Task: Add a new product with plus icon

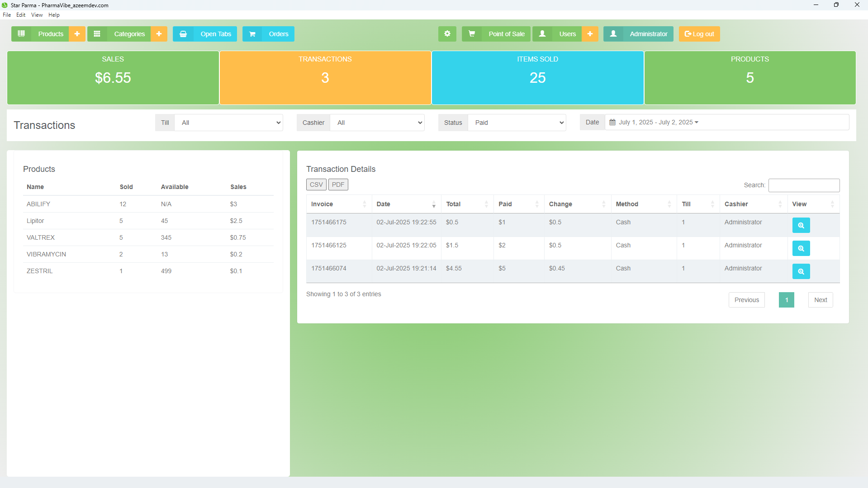Action: 77,34
